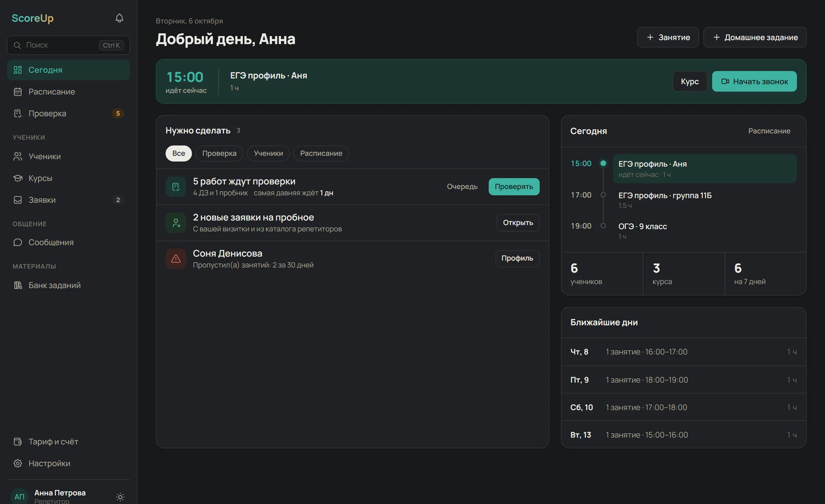The height and width of the screenshot is (504, 825).
Task: Click the search magnifier icon
Action: click(x=17, y=45)
